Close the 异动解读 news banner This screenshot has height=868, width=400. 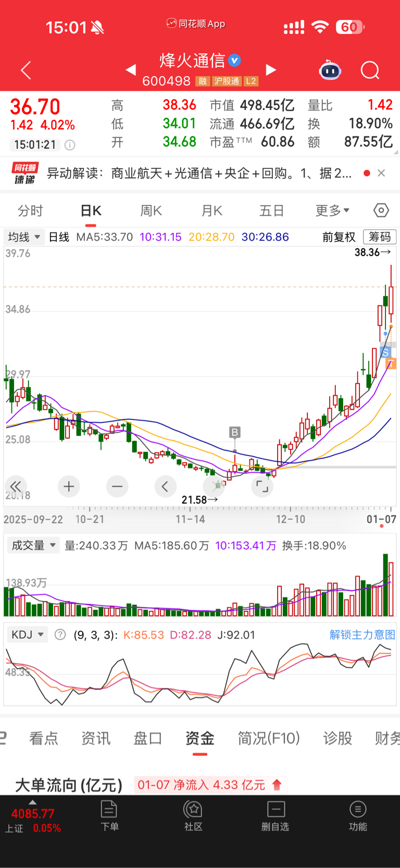coord(381,173)
